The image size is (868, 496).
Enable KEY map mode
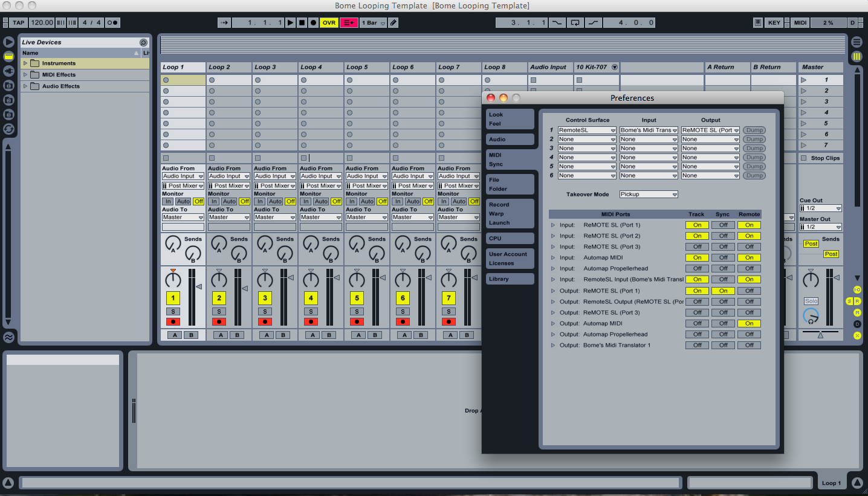[x=774, y=22]
